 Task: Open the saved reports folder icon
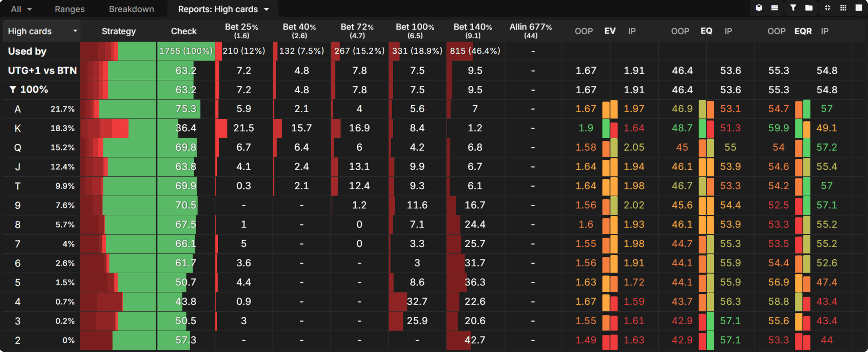pos(808,7)
